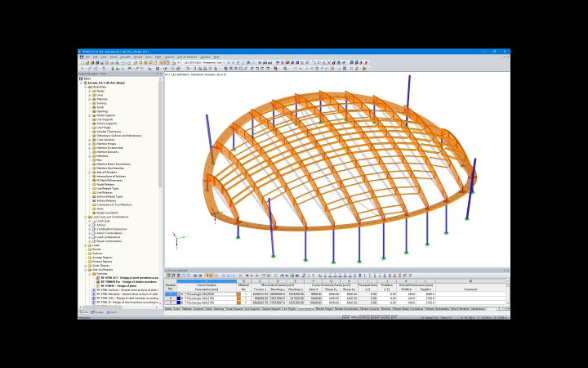
Task: Click orange material swatch in cross-section row 1
Action: point(238,294)
